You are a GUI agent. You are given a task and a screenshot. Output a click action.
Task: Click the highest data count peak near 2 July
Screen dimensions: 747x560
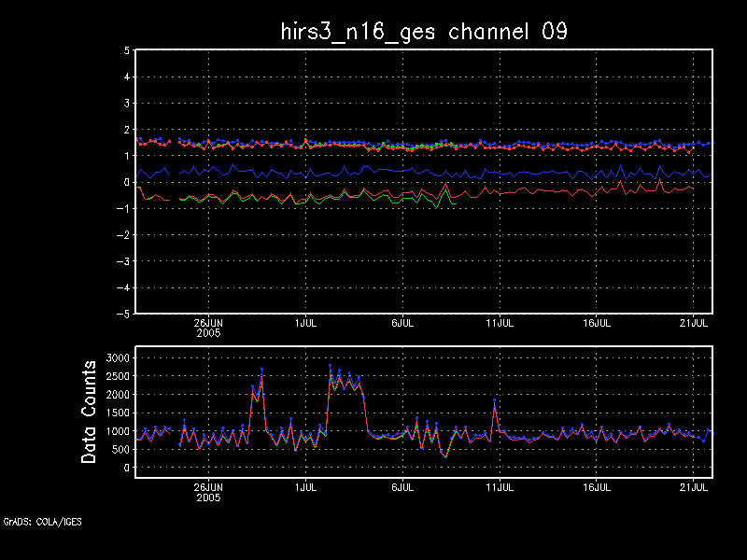pos(330,366)
